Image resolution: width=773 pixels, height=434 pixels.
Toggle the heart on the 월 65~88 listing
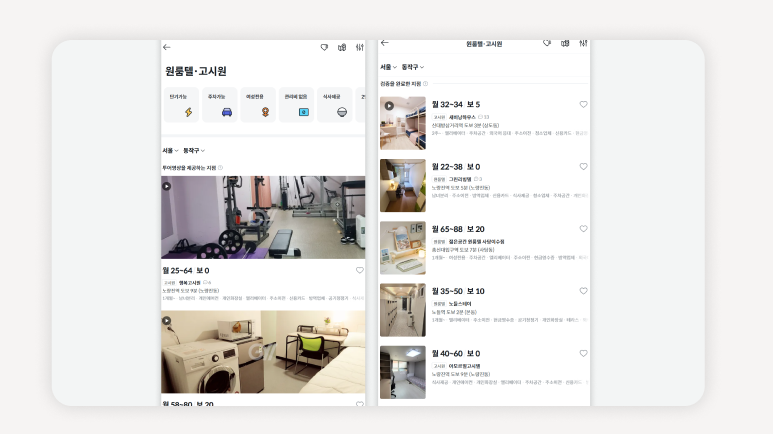[584, 229]
